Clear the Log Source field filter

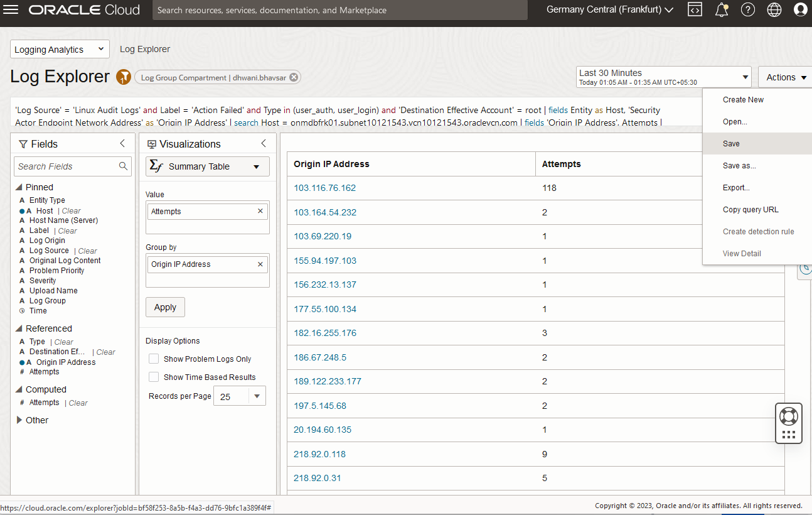(x=88, y=251)
